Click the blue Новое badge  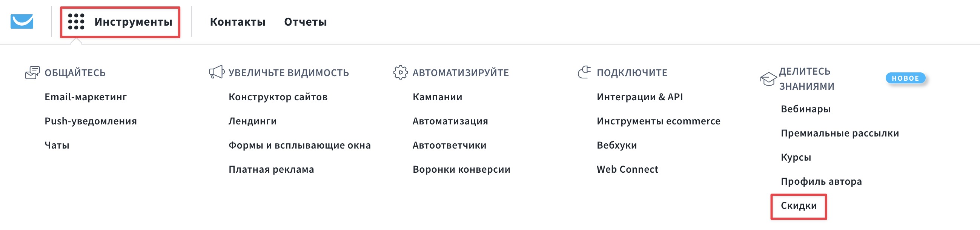905,78
